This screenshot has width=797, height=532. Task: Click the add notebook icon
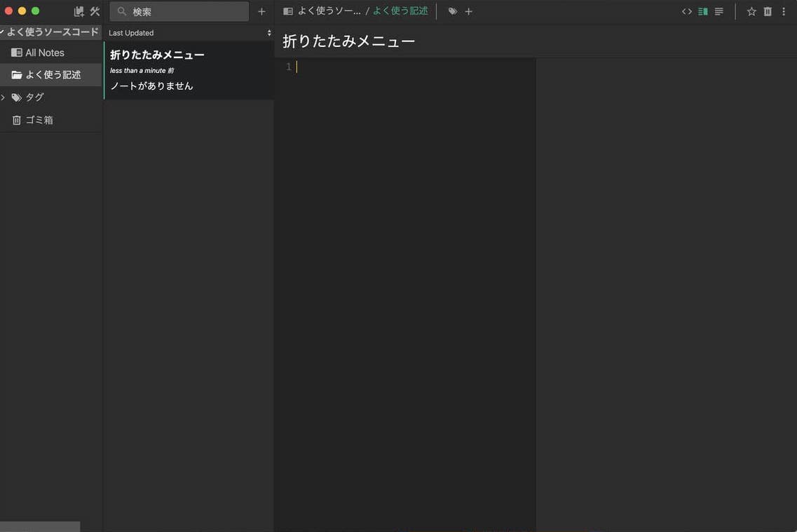point(79,11)
